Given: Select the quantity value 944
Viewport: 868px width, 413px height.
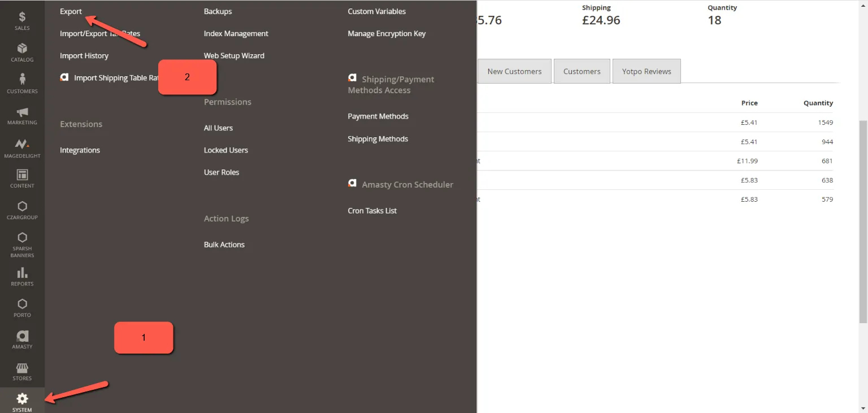Looking at the screenshot, I should pyautogui.click(x=827, y=142).
